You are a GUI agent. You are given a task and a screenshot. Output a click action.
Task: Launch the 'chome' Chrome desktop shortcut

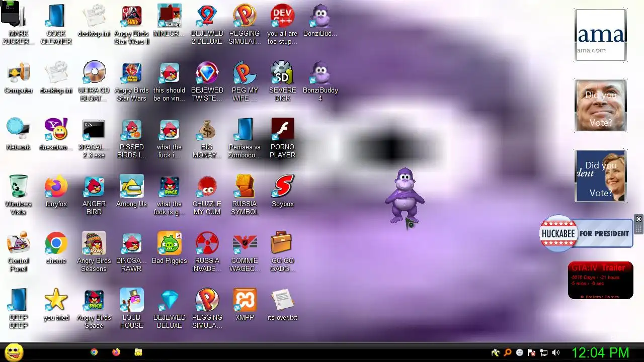(x=56, y=247)
